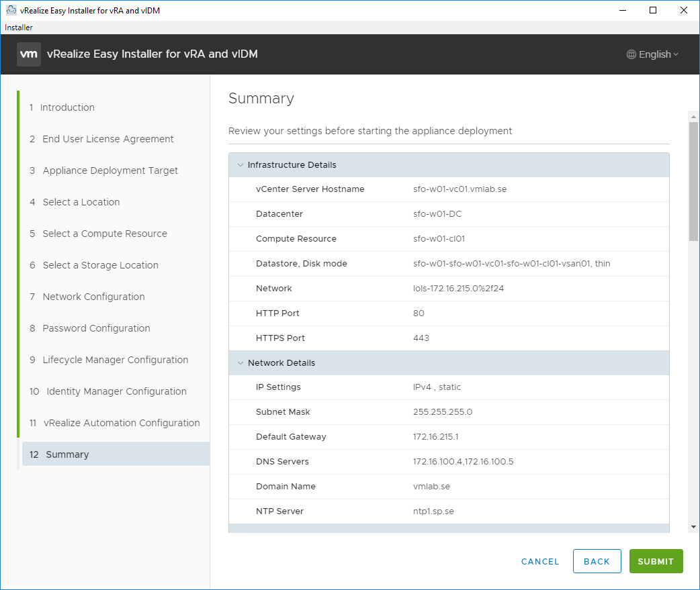Open the Installer menu
Viewport: 700px width, 590px height.
[x=18, y=28]
